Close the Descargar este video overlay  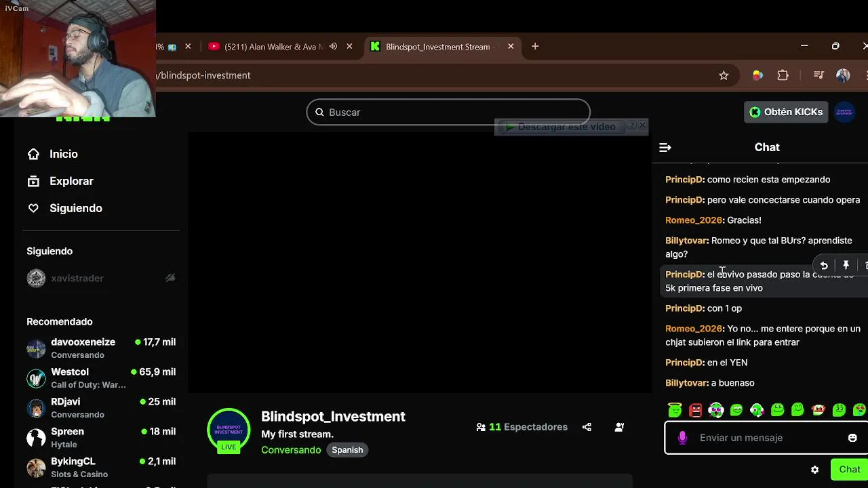pyautogui.click(x=643, y=125)
